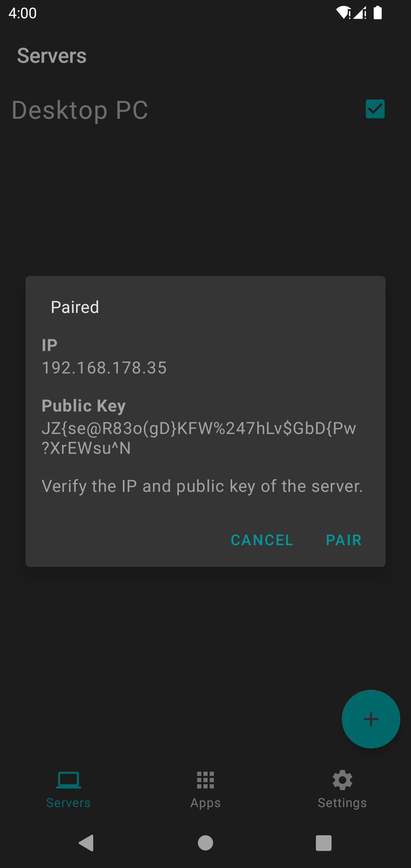Tap the battery status icon

[x=378, y=13]
